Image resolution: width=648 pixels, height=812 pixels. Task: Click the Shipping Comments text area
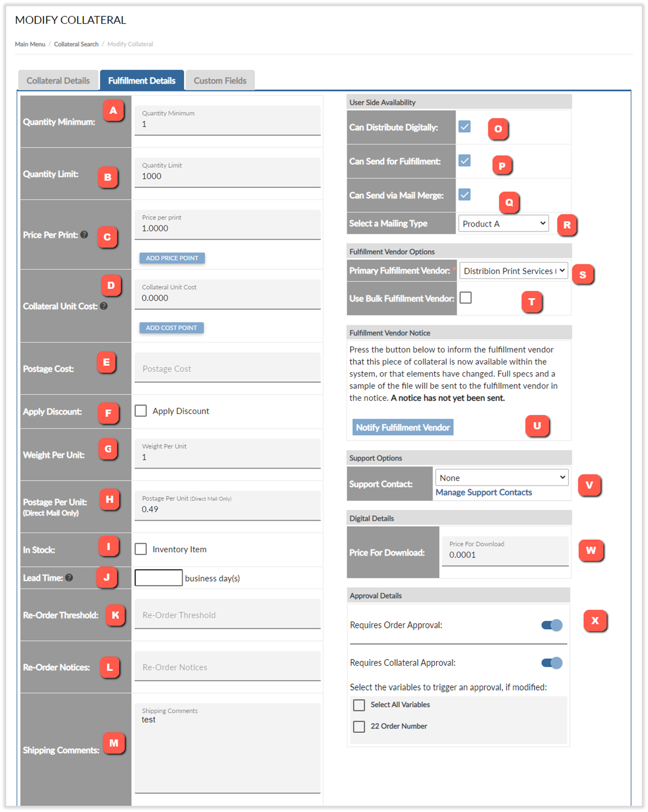pos(228,748)
